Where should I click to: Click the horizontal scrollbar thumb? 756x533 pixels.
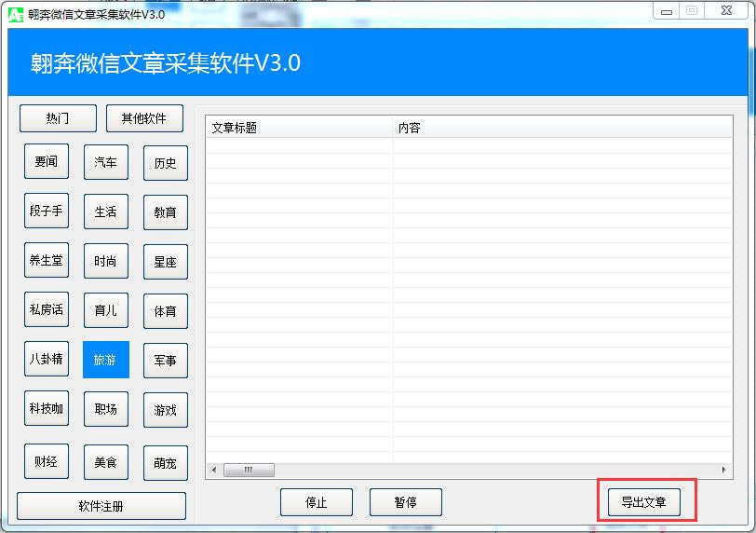pos(249,470)
